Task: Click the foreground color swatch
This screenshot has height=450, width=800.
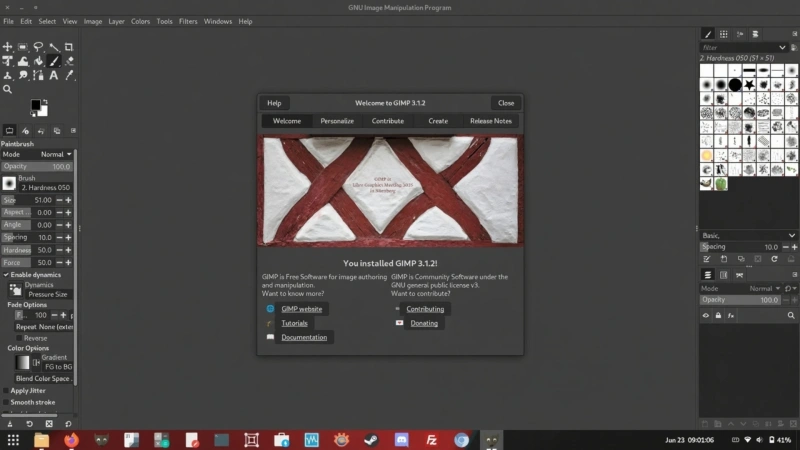Action: [x=35, y=105]
